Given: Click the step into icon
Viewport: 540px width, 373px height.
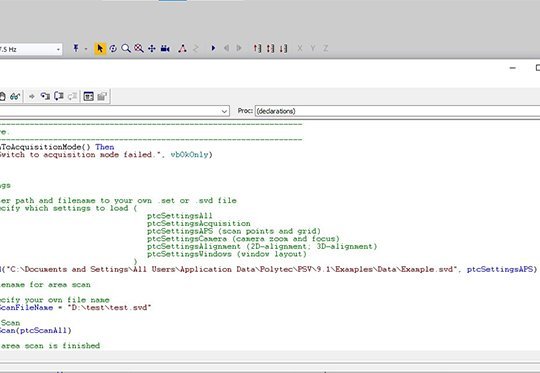Looking at the screenshot, I should [45, 96].
